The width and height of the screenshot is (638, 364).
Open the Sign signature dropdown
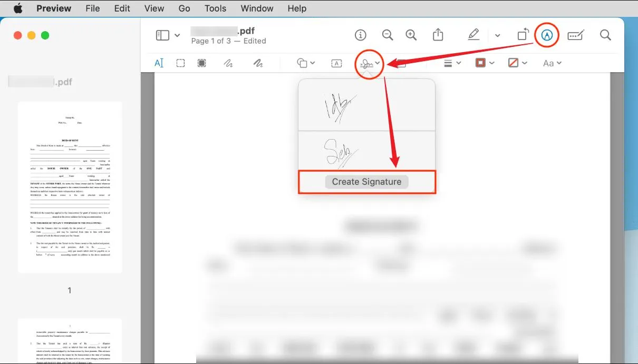[369, 64]
